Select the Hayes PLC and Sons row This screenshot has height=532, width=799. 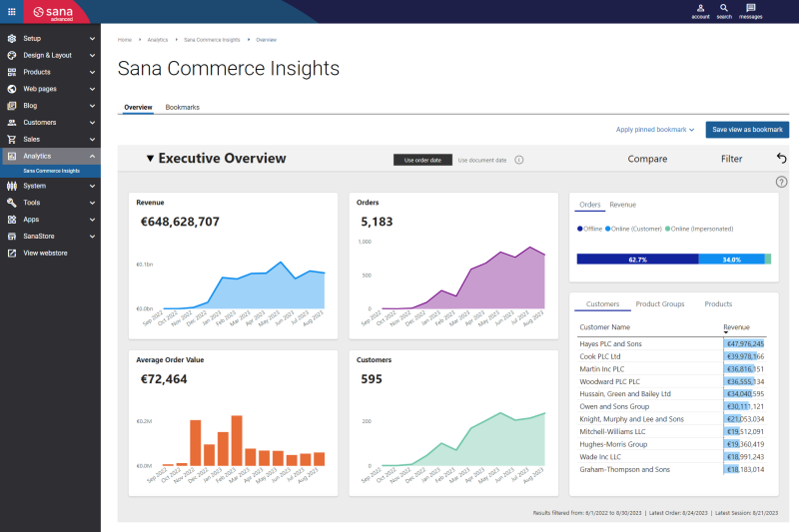pyautogui.click(x=671, y=343)
